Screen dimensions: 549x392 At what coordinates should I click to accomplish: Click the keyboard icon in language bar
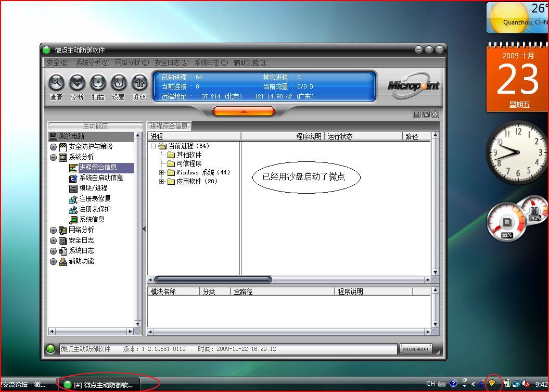click(x=442, y=384)
